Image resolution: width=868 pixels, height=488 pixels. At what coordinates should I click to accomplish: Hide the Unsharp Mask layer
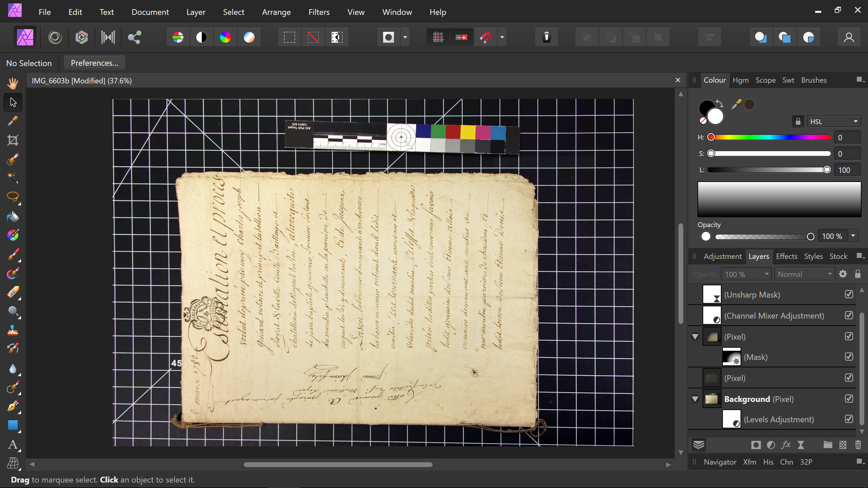849,294
